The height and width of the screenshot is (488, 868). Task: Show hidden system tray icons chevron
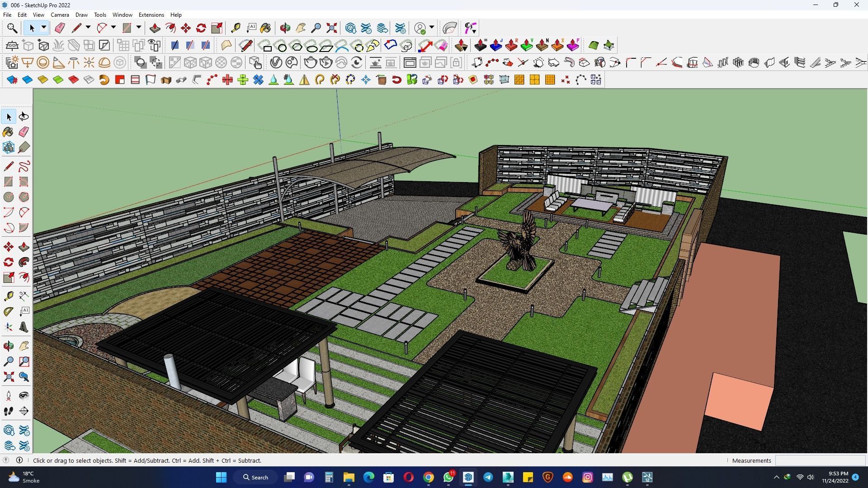coord(776,477)
